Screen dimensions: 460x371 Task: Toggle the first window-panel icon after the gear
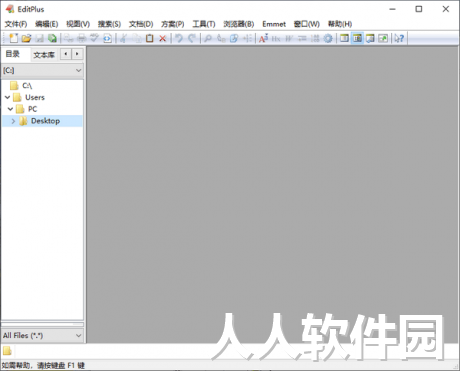tap(344, 38)
